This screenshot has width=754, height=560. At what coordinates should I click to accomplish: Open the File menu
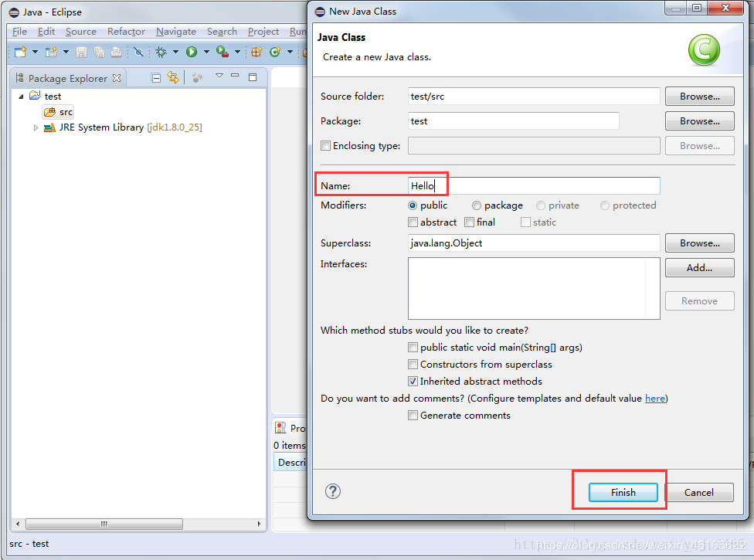point(20,31)
